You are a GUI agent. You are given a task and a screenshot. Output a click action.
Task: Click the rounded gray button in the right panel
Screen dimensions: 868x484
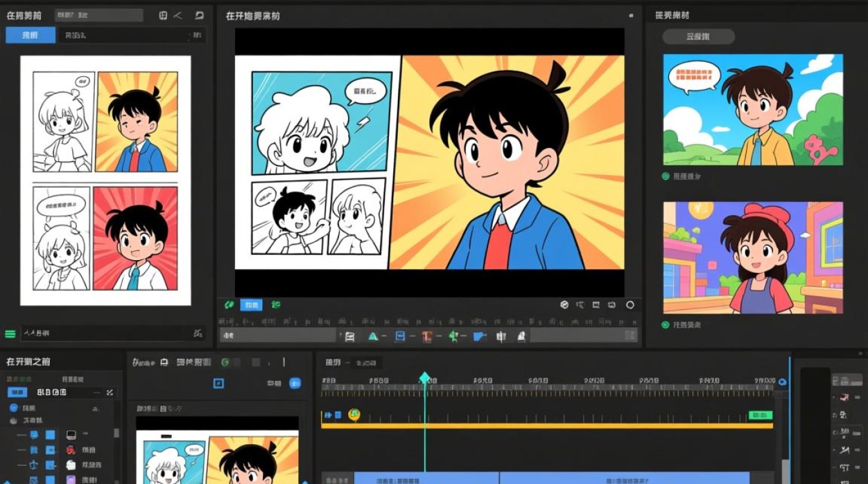(x=699, y=37)
